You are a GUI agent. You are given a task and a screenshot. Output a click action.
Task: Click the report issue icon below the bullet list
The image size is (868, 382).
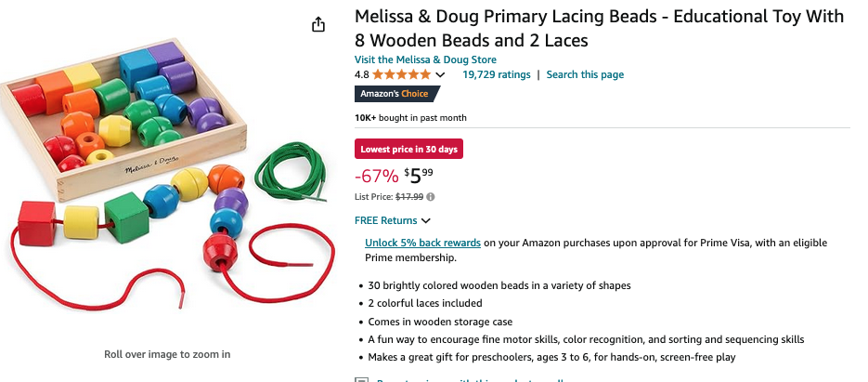pos(361,379)
